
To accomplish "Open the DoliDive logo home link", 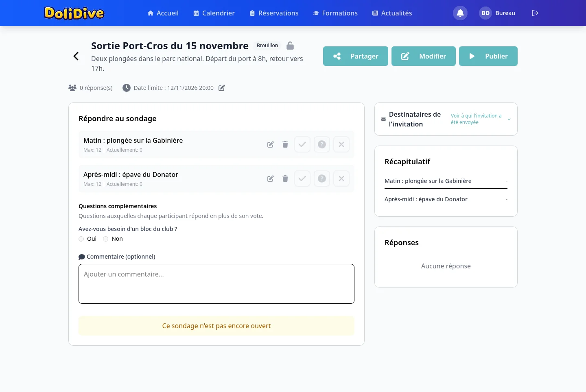I will (x=74, y=13).
